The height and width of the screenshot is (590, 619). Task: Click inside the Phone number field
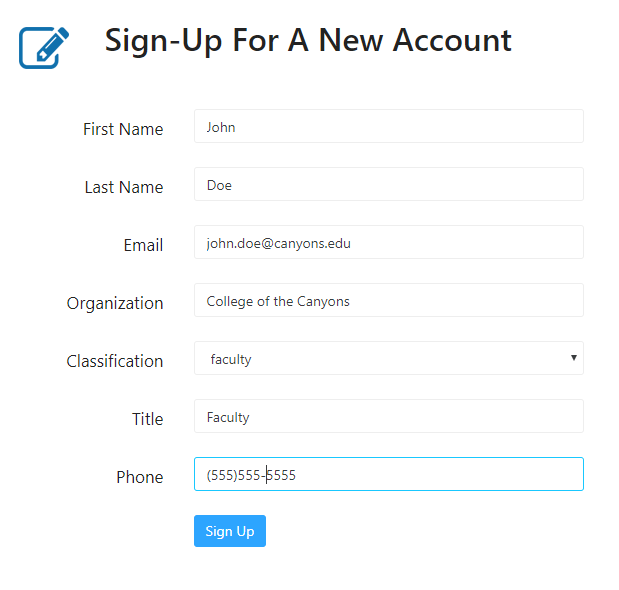tap(388, 474)
